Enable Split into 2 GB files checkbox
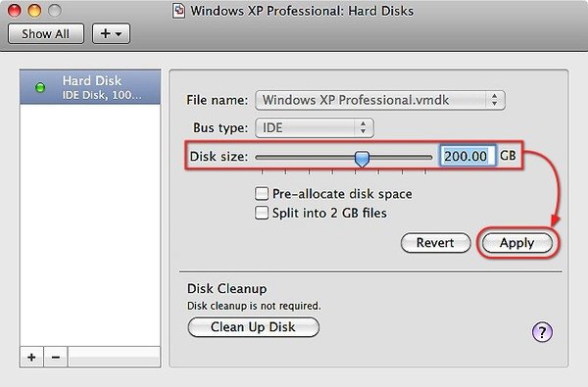Screen dimensions: 588x387 click(262, 213)
